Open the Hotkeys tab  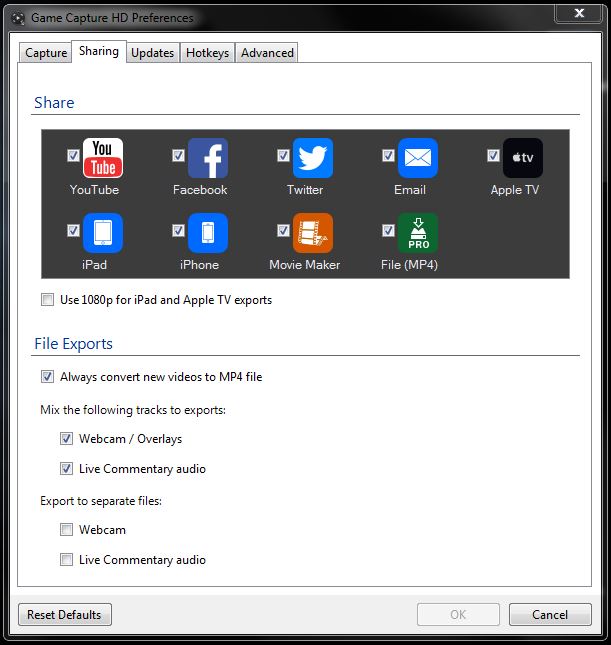coord(207,53)
